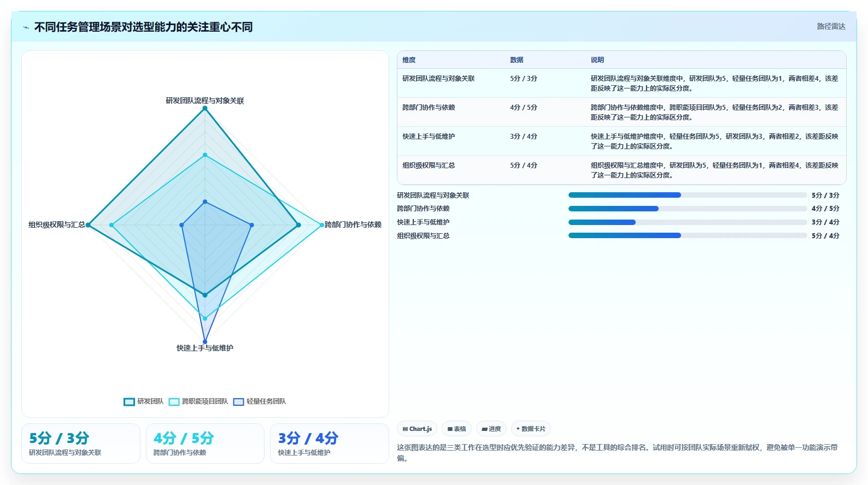Click the 说明 column header
This screenshot has width=868, height=485.
pyautogui.click(x=597, y=60)
